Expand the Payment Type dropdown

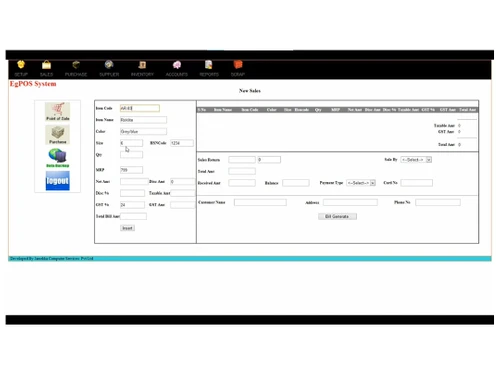[x=361, y=183]
